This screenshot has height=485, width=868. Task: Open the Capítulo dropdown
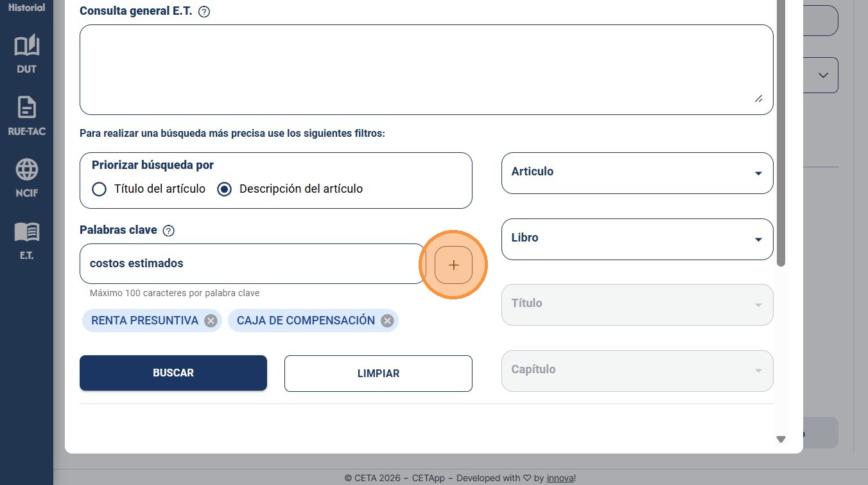(x=637, y=371)
